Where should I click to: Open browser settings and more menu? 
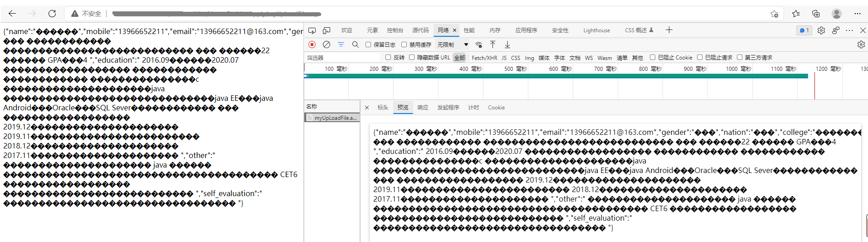(x=857, y=14)
